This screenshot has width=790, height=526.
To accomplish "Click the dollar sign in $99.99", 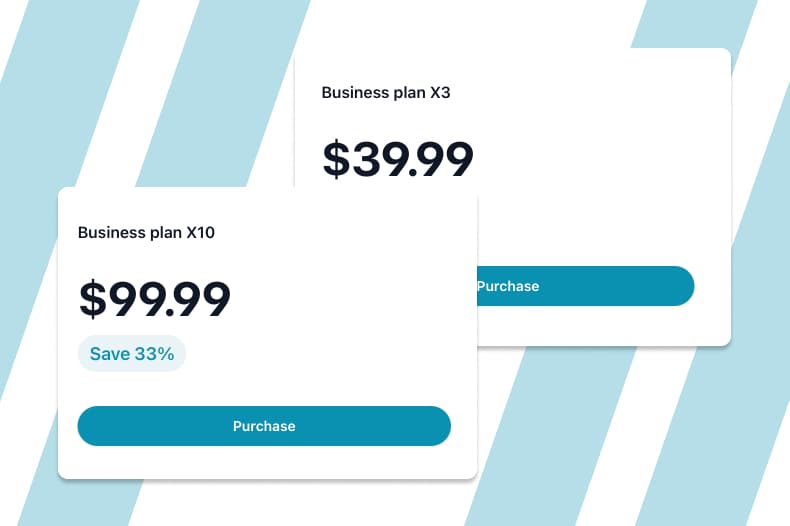I will point(92,298).
